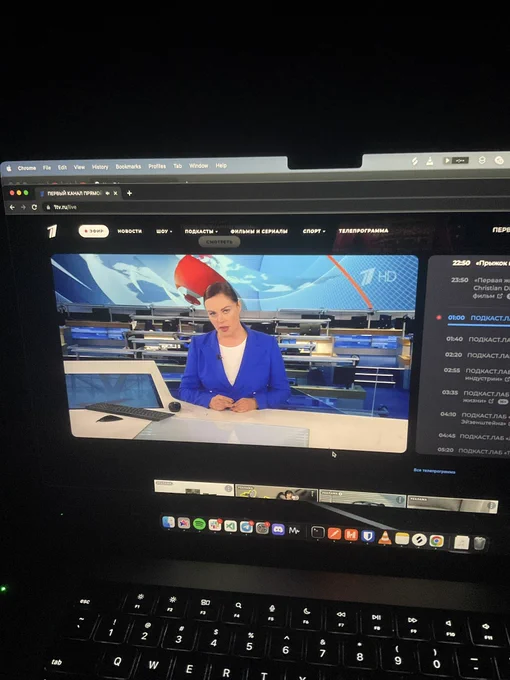Close the Первый канал tab
The image size is (510, 680).
tap(115, 193)
